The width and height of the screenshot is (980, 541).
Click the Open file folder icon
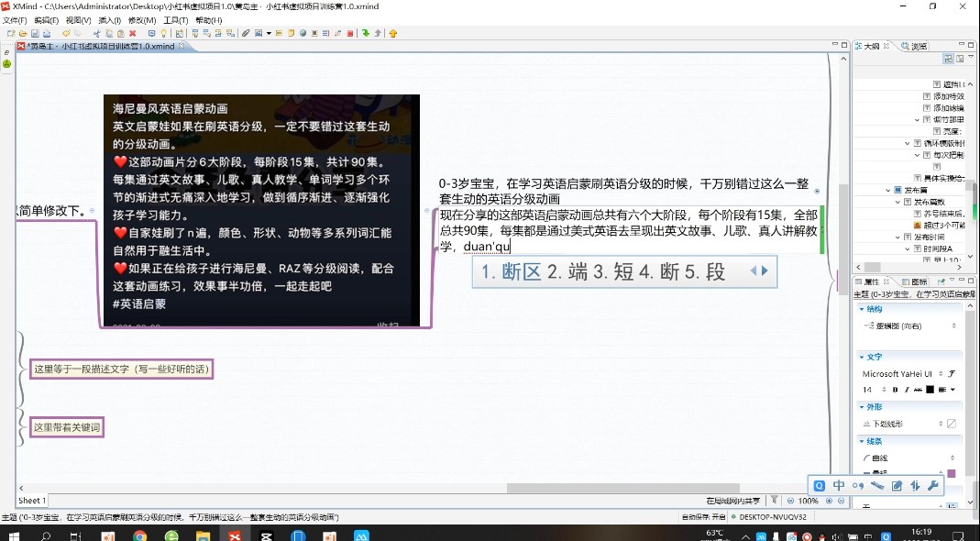[23, 34]
